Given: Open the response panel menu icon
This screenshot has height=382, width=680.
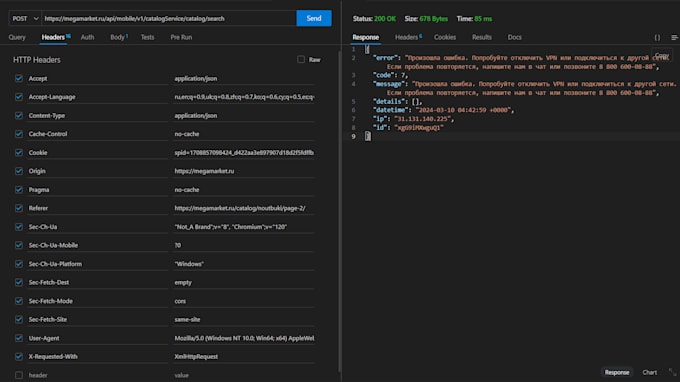Looking at the screenshot, I should (x=674, y=37).
